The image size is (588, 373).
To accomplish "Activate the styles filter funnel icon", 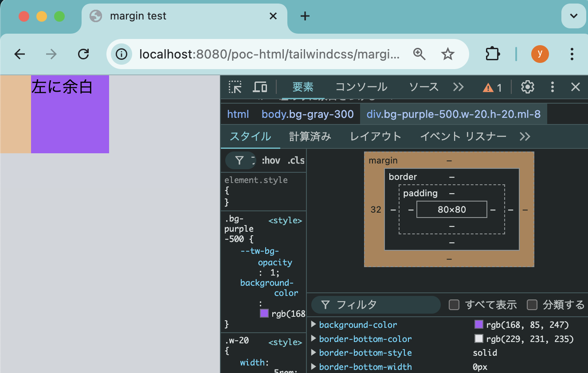I will point(240,160).
